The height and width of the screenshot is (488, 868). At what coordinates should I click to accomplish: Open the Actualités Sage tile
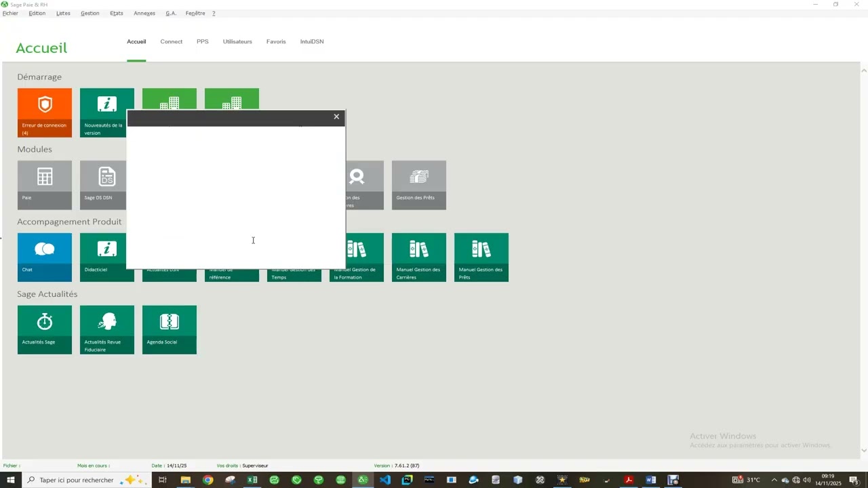click(x=45, y=329)
